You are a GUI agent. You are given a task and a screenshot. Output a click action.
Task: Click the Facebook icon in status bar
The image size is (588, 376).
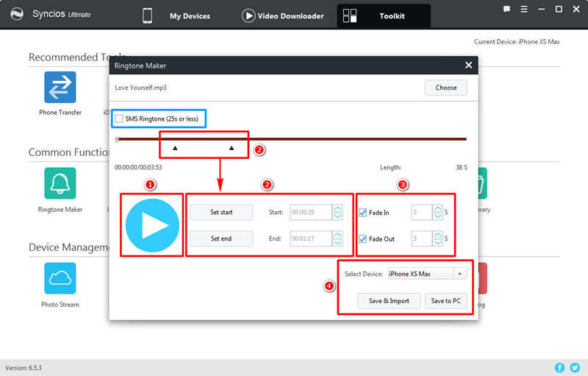coord(559,368)
